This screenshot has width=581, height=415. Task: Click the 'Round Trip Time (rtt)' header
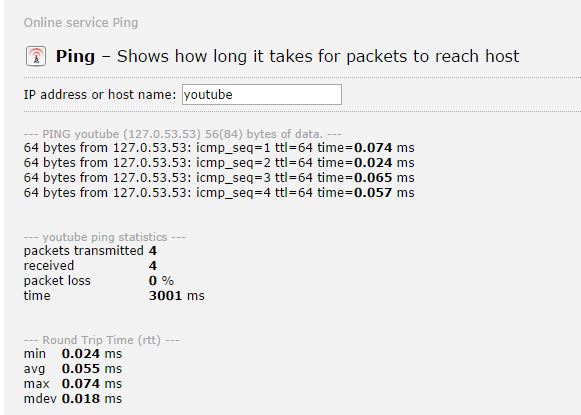coord(102,340)
